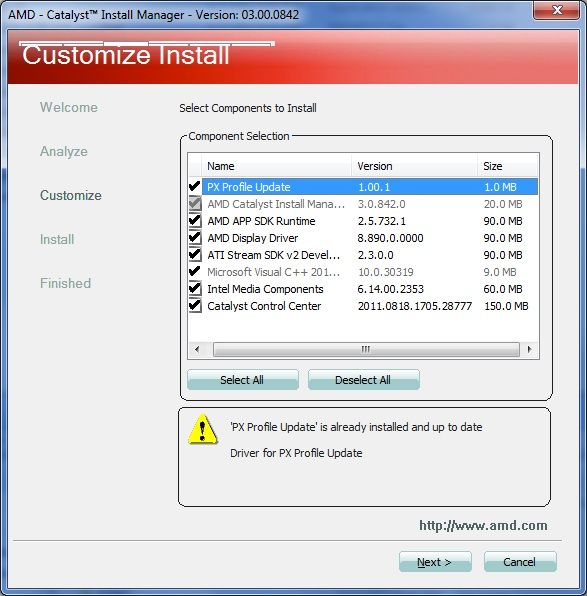
Task: Click the 20.0 MB size cell
Action: pos(503,204)
